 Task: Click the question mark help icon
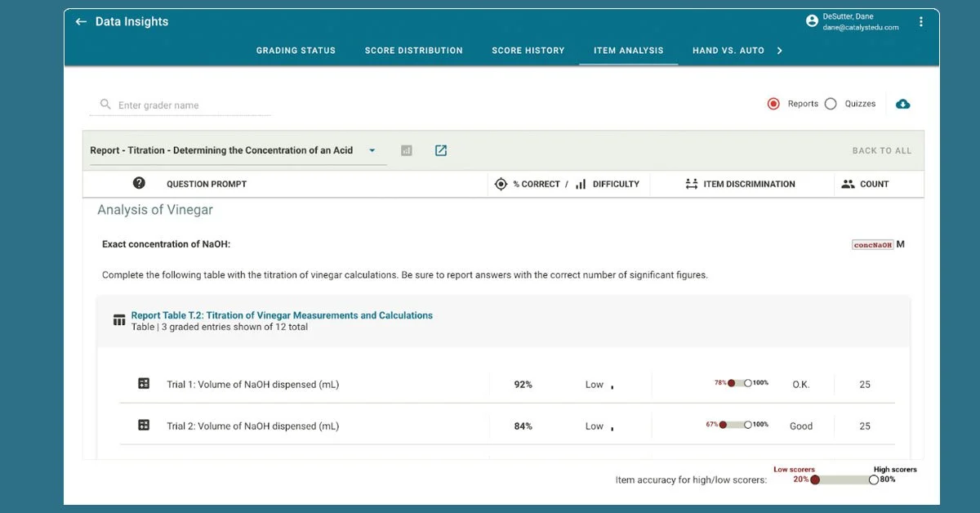coord(139,183)
